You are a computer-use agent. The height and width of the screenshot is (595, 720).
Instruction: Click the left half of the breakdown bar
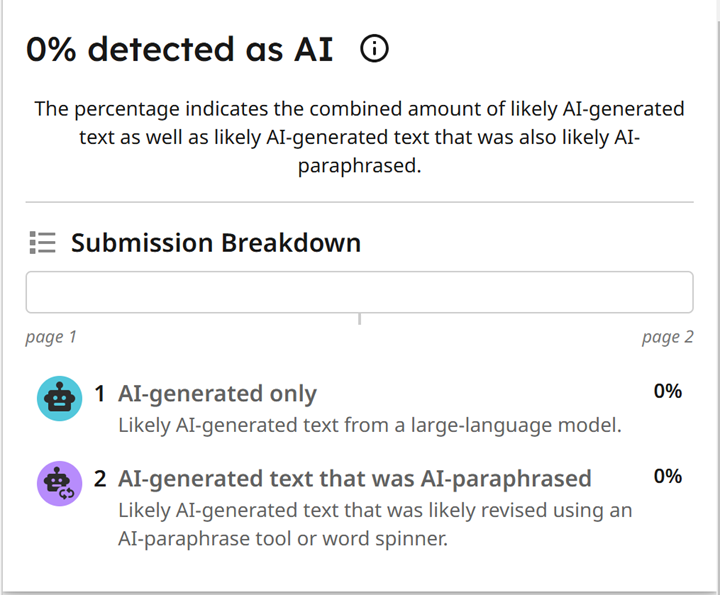point(193,292)
